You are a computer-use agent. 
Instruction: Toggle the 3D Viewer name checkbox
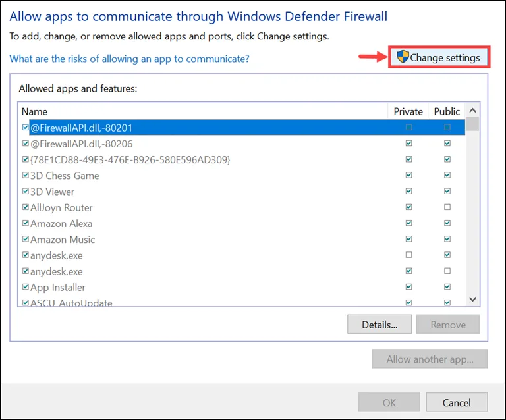click(x=26, y=191)
